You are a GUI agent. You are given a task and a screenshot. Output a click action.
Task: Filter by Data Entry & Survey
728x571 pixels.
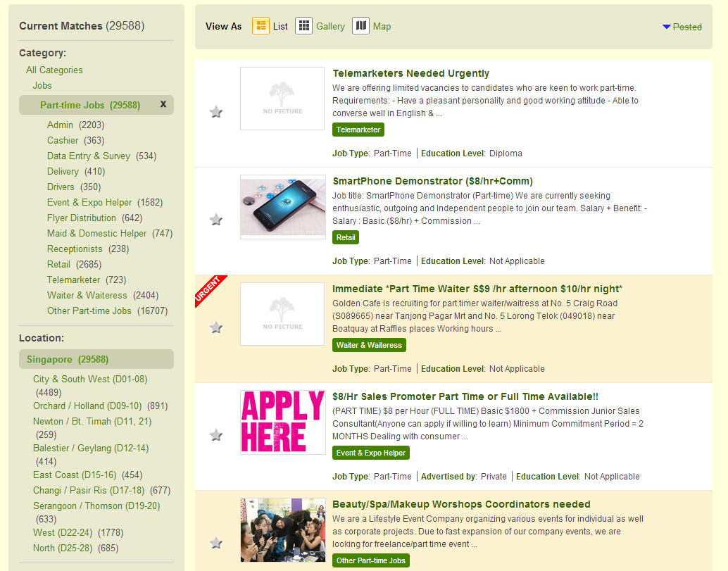coord(88,156)
